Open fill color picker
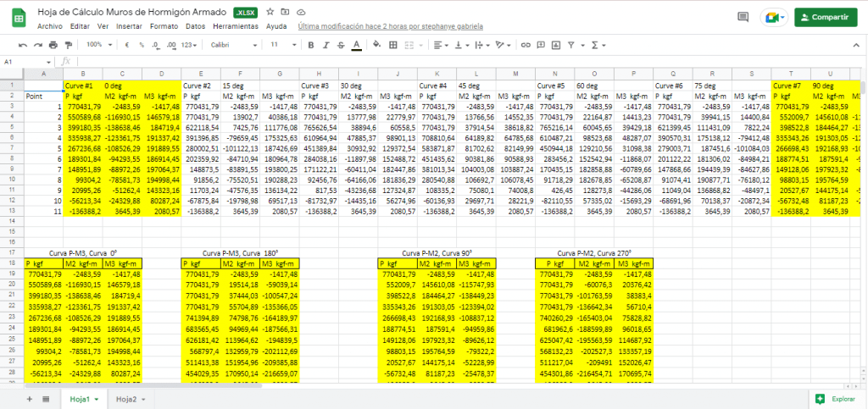The height and width of the screenshot is (409, 868). coord(377,45)
